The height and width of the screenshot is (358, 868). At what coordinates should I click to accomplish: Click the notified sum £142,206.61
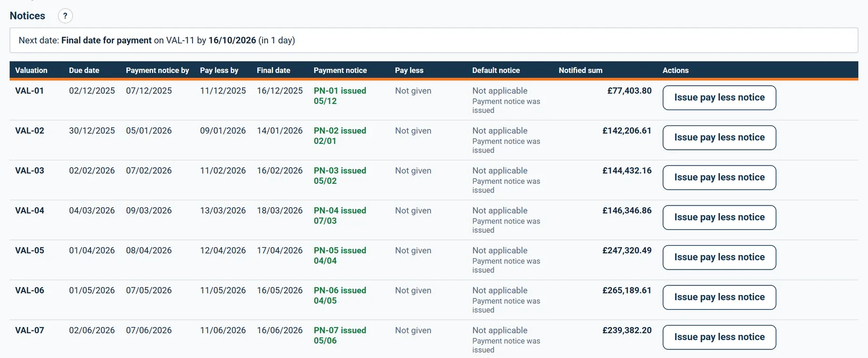[x=627, y=131]
